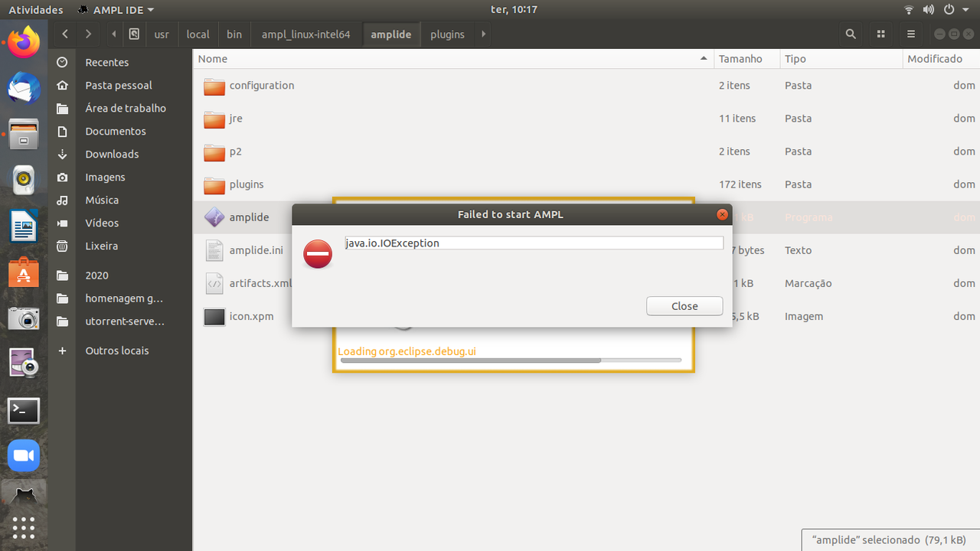The width and height of the screenshot is (980, 551).
Task: Open Terminal from the dock
Action: click(24, 410)
